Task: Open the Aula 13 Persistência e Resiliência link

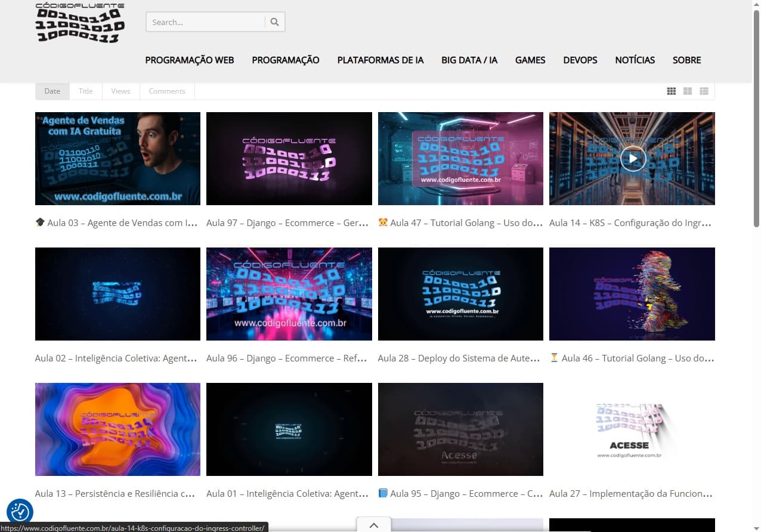Action: [x=115, y=494]
